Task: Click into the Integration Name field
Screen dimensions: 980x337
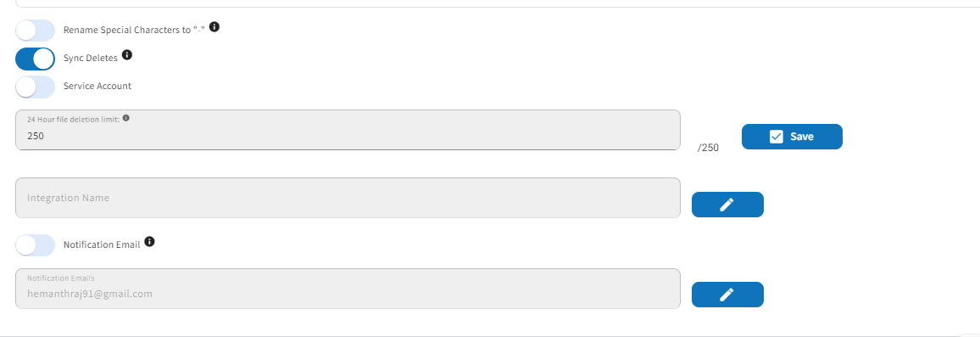Action: click(348, 198)
